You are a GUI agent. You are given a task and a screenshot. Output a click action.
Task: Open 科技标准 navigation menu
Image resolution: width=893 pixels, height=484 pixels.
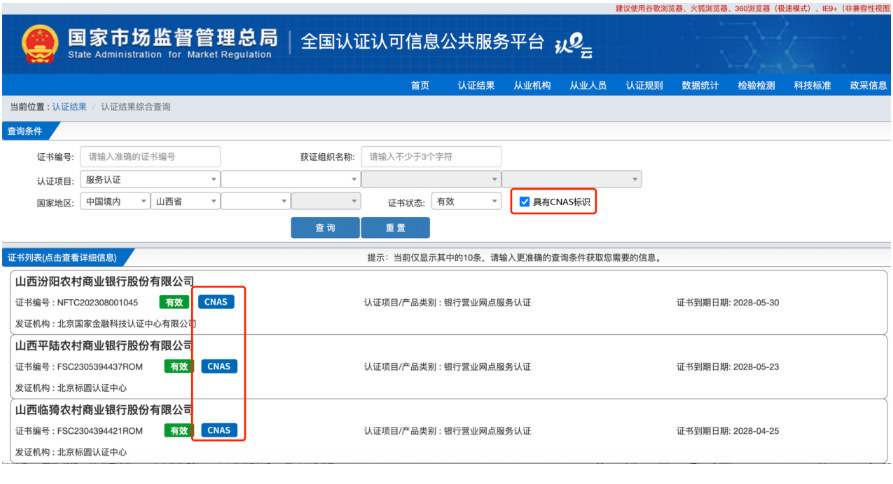pyautogui.click(x=812, y=85)
